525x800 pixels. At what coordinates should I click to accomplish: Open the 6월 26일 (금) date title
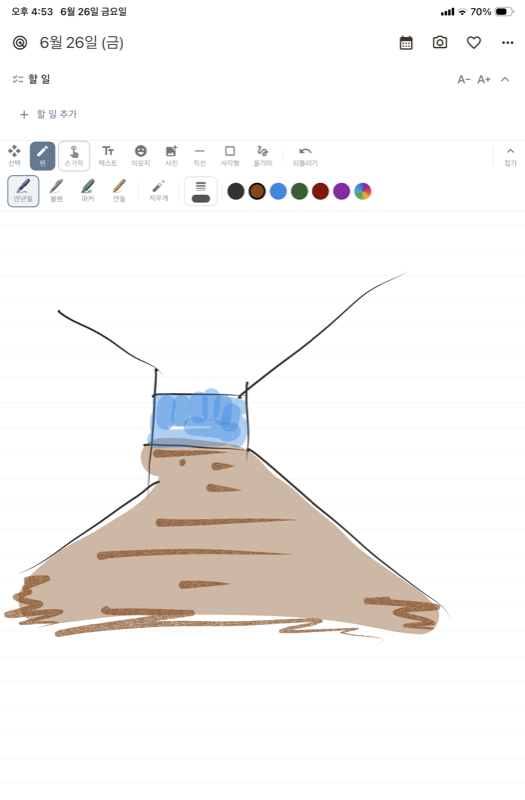(x=82, y=43)
